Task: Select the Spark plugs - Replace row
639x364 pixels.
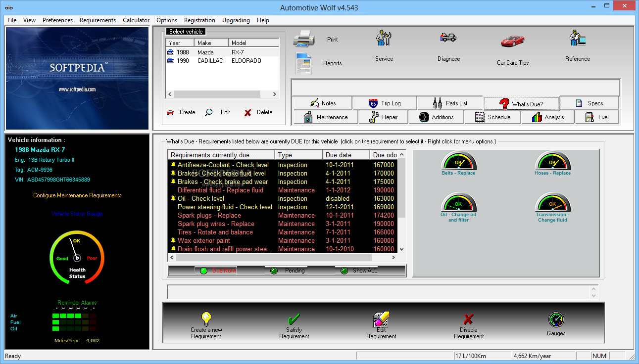Action: pyautogui.click(x=282, y=215)
